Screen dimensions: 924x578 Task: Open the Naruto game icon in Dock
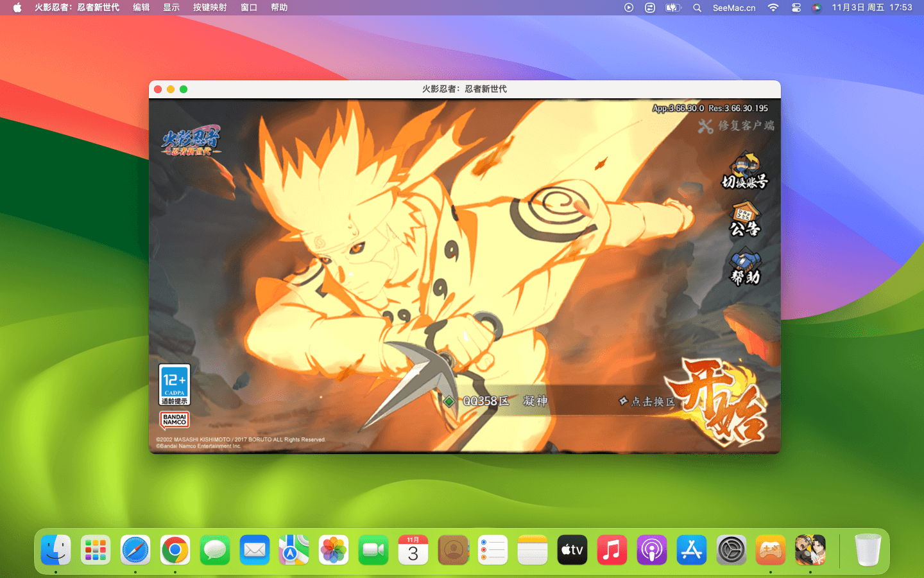tap(810, 550)
